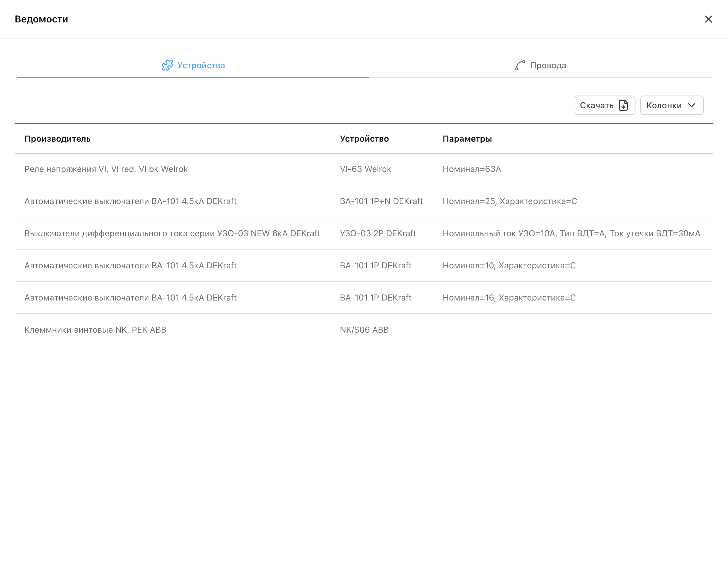Click the wire icon on Провода tab
Screen dimensions: 728x571
(520, 65)
